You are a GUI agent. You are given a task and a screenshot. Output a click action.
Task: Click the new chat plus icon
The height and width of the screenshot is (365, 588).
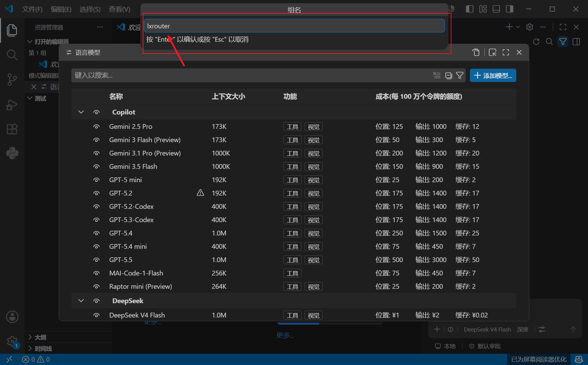point(509,27)
